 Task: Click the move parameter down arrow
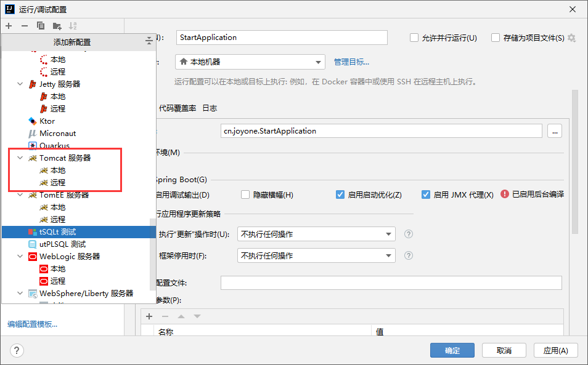coord(197,316)
